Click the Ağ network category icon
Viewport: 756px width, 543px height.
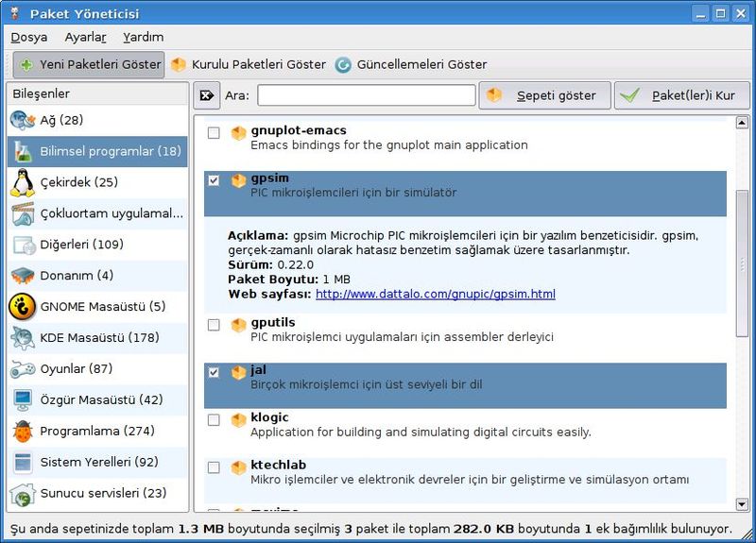pyautogui.click(x=23, y=120)
